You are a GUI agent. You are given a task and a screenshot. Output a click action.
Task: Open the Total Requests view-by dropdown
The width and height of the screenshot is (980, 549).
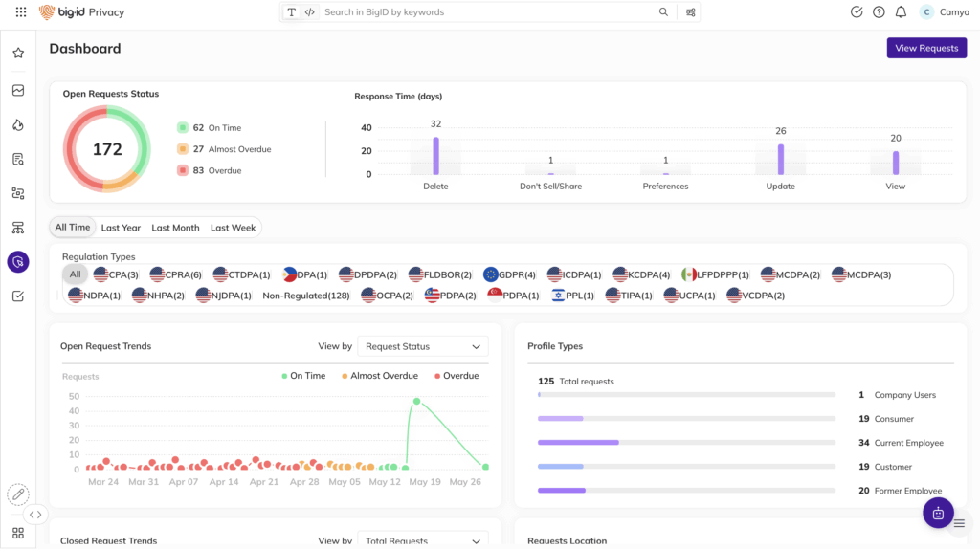(422, 541)
